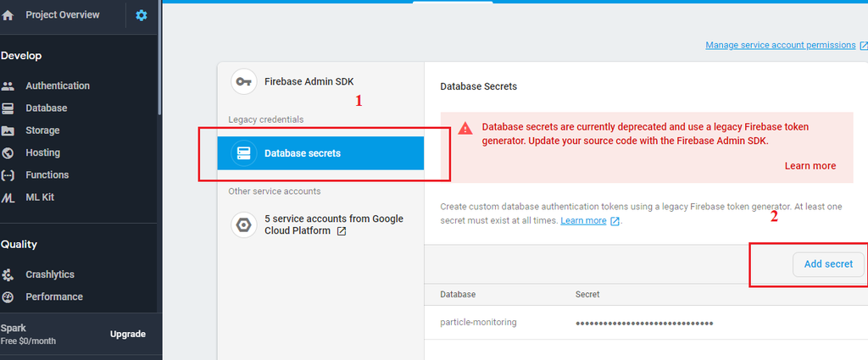Click the ML Kit icon
The image size is (868, 360).
pos(8,197)
